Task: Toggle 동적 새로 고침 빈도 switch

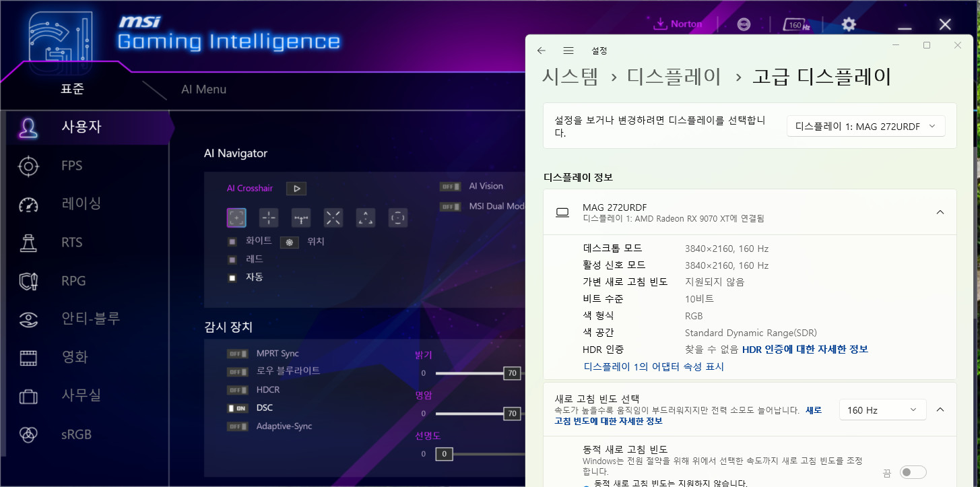Action: (x=913, y=473)
